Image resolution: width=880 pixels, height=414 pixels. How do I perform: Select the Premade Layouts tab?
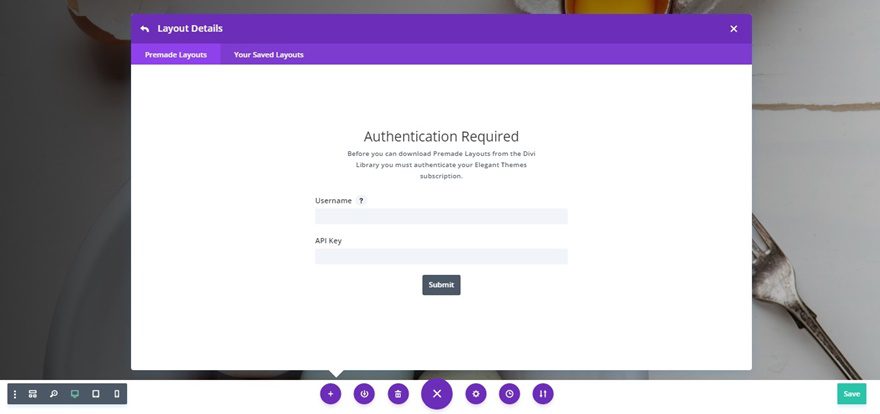(176, 54)
